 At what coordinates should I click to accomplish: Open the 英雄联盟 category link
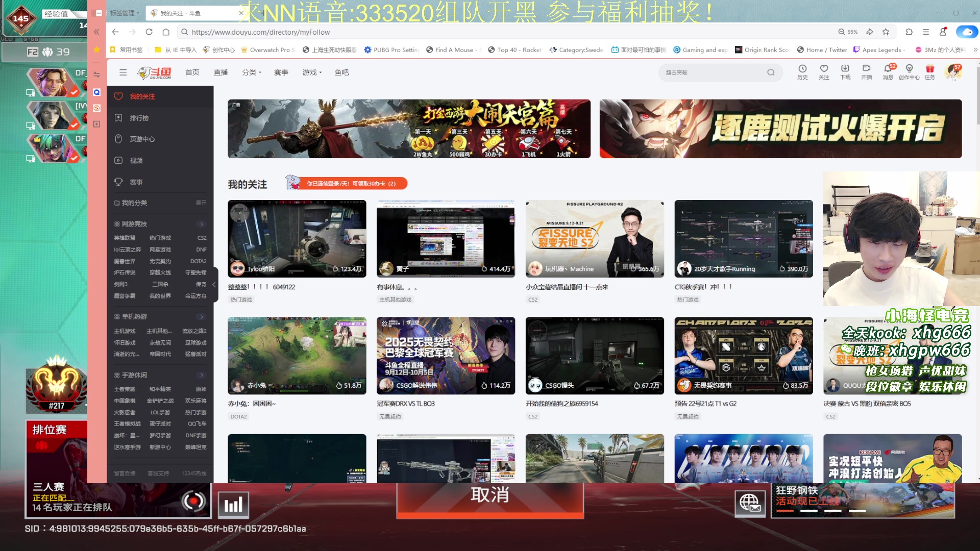coord(125,238)
